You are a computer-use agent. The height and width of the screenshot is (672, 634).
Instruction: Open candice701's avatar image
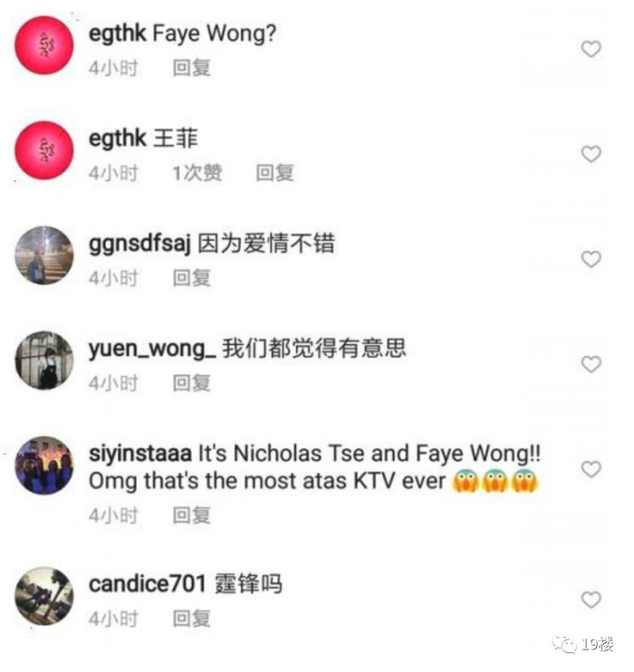44,596
